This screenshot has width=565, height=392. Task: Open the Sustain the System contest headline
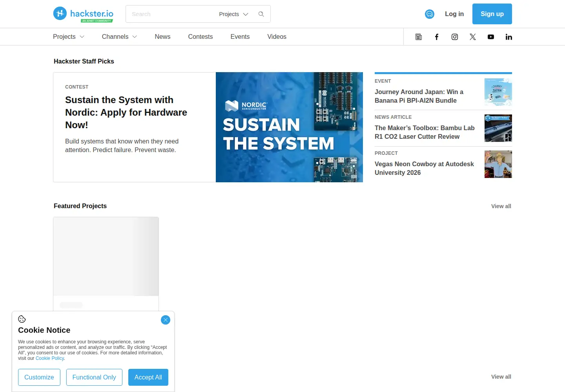(126, 113)
